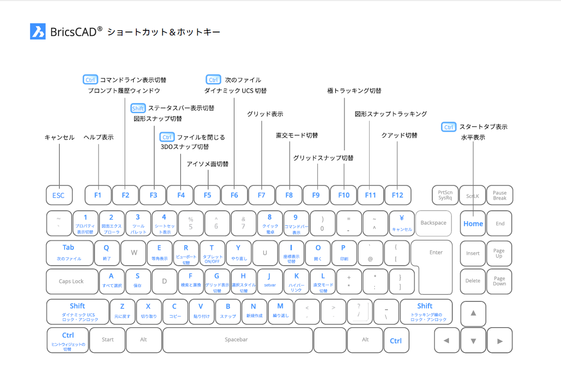561x392 pixels.
Task: Select the V key labeled 貼り付け
Action: tap(201, 311)
